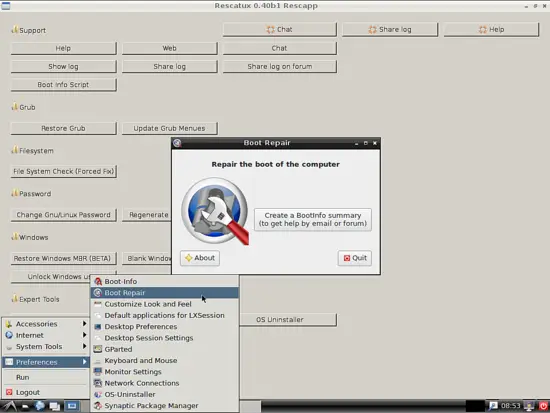Click Create a BootInfo summary button
550x413 pixels.
coord(313,219)
